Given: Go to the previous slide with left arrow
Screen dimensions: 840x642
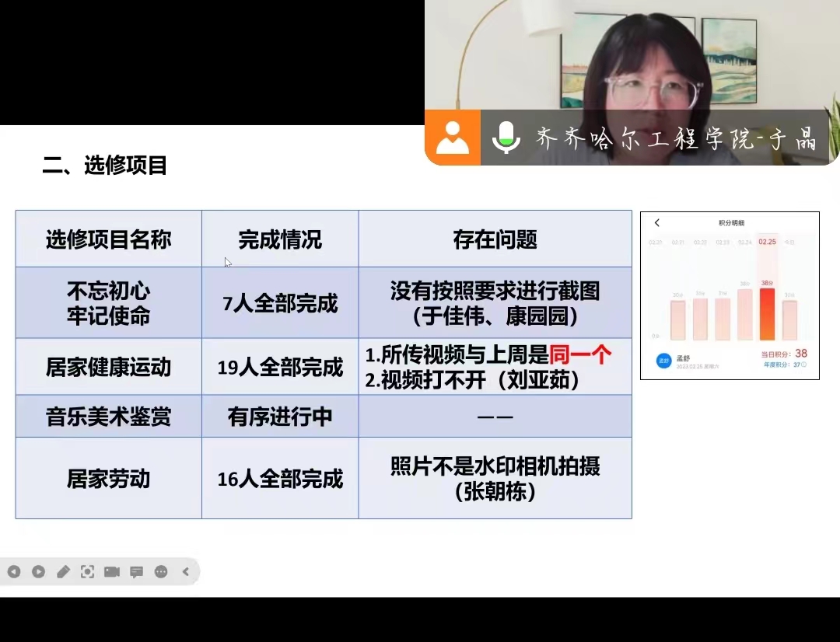Looking at the screenshot, I should pyautogui.click(x=14, y=572).
